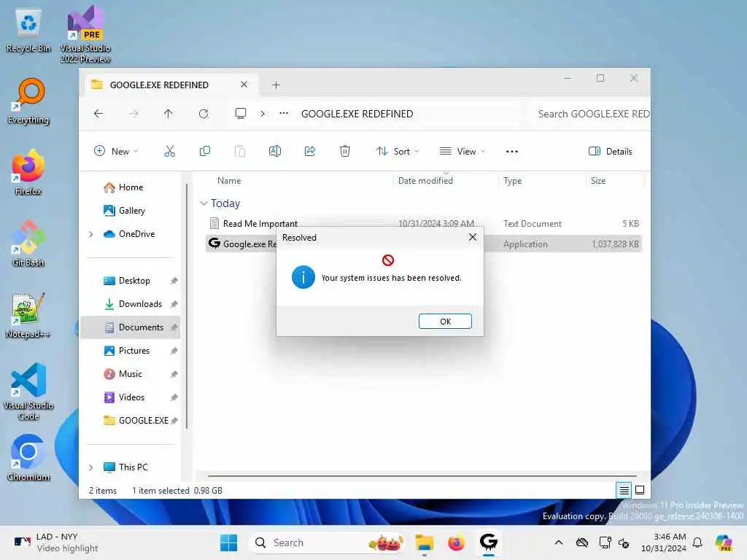Open the Notepad++ desktop shortcut
This screenshot has width=747, height=560.
point(28,316)
